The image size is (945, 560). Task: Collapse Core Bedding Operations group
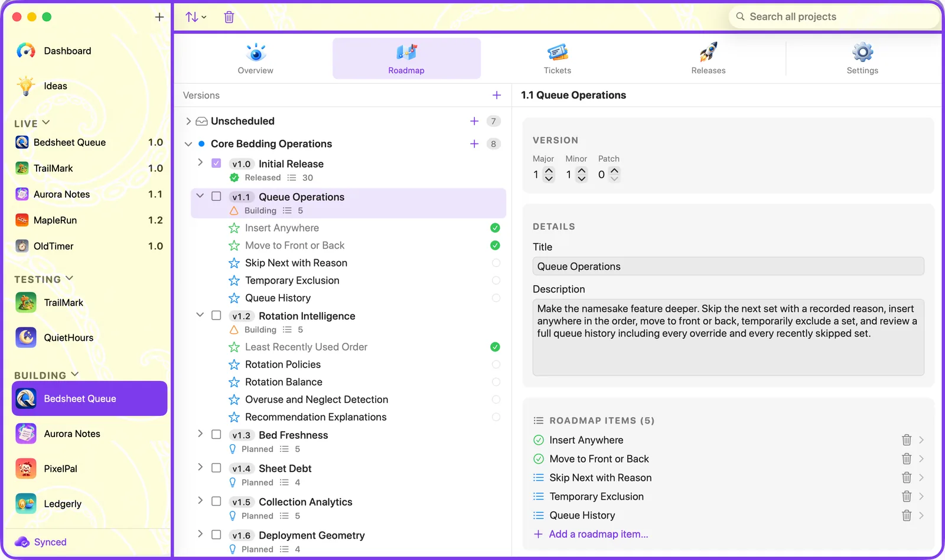(x=188, y=144)
